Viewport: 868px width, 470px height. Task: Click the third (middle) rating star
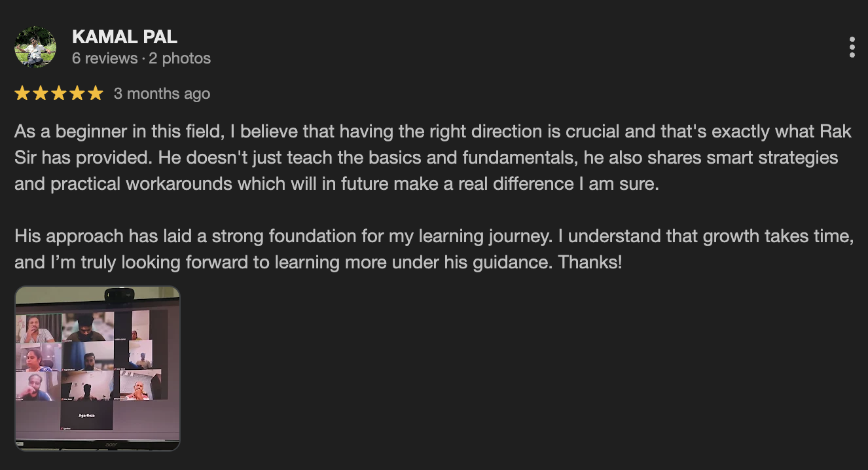pyautogui.click(x=59, y=94)
